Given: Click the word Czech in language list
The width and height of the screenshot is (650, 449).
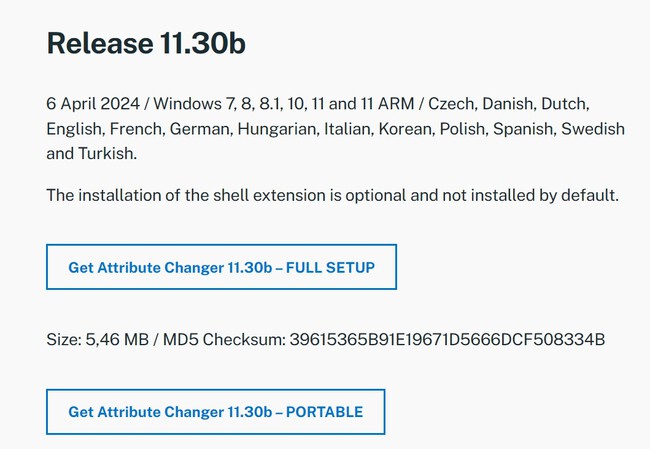Looking at the screenshot, I should pyautogui.click(x=451, y=104).
